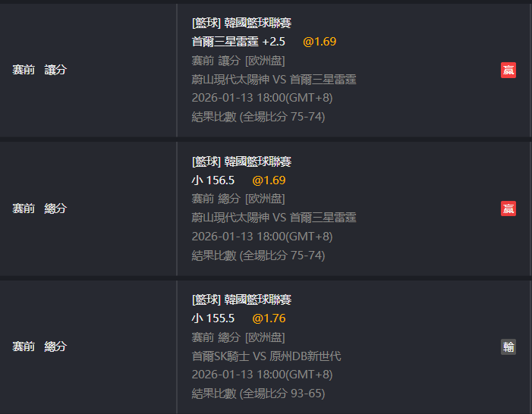
Task: Select the 首爾三星雷霆 +2.5 selection text
Action: (x=238, y=42)
